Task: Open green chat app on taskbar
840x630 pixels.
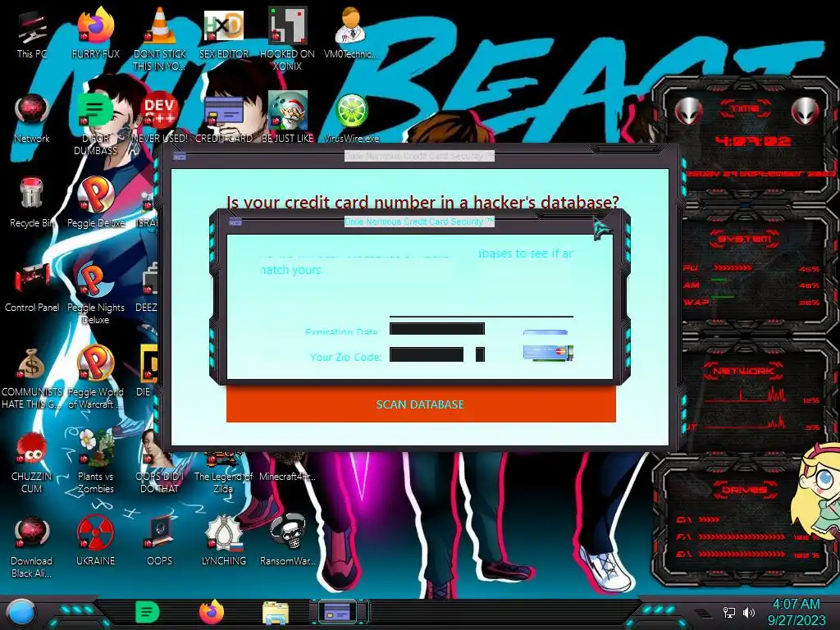Action: (148, 612)
